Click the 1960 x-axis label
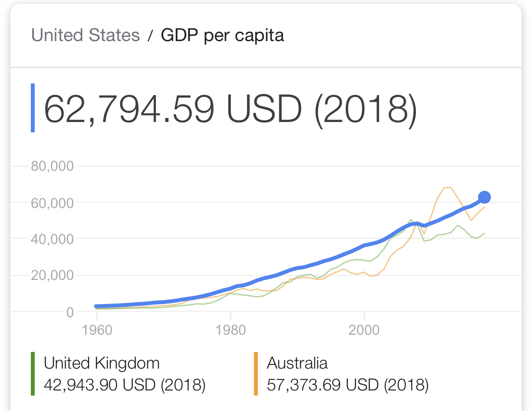 coord(97,330)
